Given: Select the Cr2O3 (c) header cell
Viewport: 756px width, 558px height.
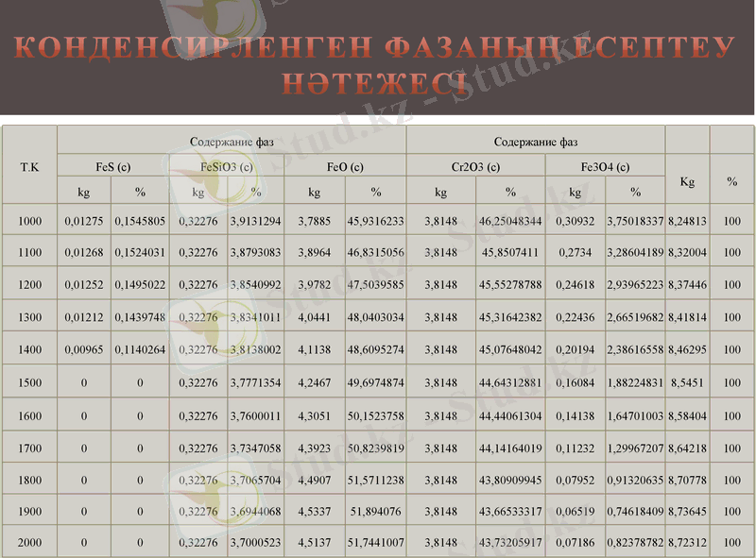Looking at the screenshot, I should click(475, 167).
